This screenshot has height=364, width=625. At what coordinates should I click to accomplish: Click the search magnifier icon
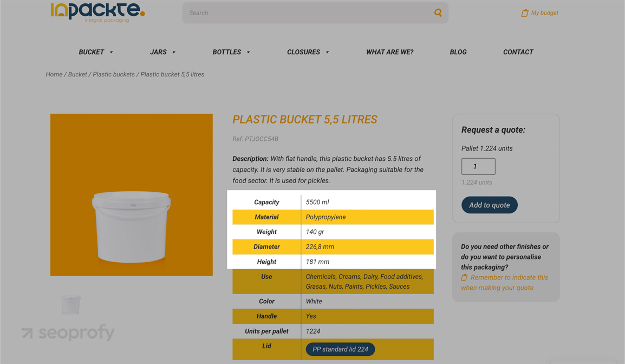coord(438,12)
